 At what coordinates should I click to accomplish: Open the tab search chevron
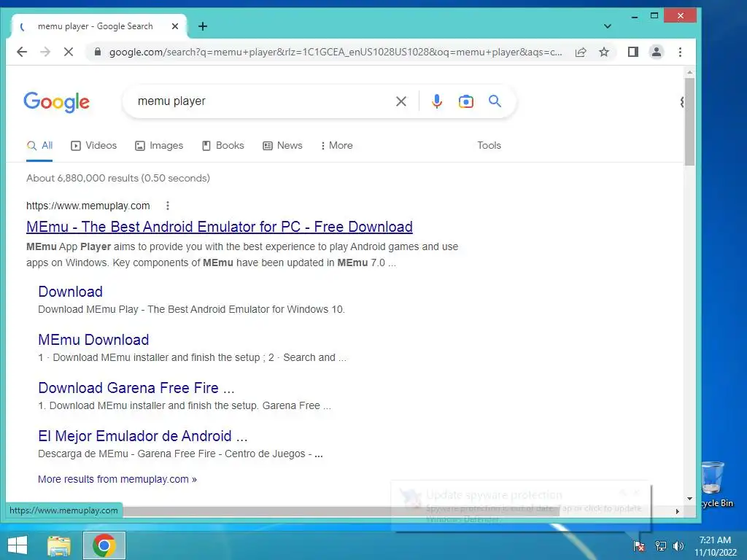point(608,26)
